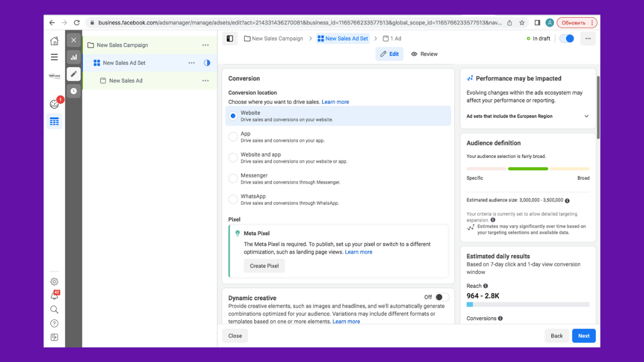Switch to the Review tab
Viewport: 644px width, 362px height.
424,54
